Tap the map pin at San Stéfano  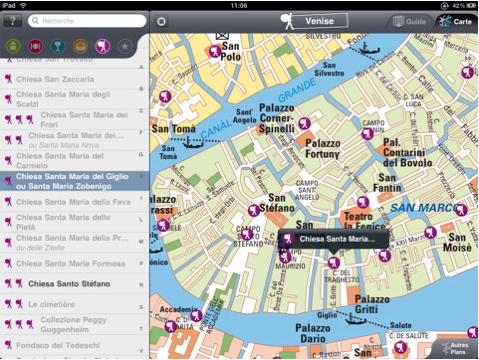coord(254,210)
